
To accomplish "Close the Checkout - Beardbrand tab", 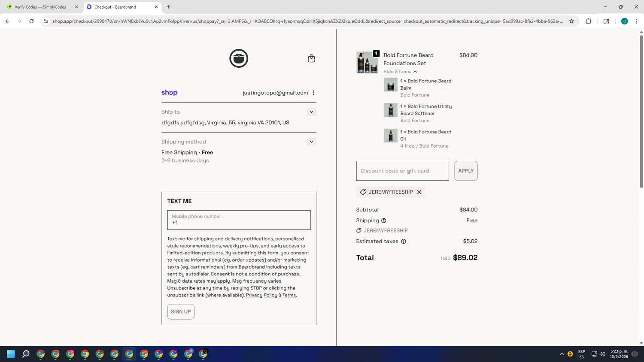I will (x=156, y=7).
